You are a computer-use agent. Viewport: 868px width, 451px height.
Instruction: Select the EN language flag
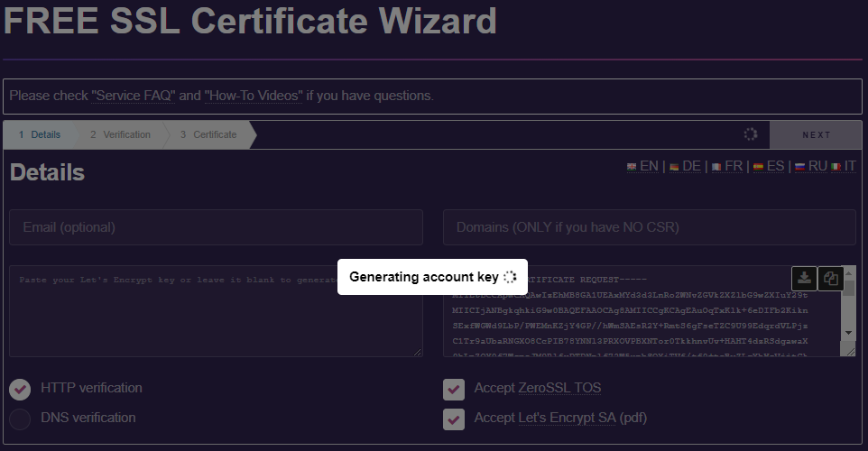point(642,166)
